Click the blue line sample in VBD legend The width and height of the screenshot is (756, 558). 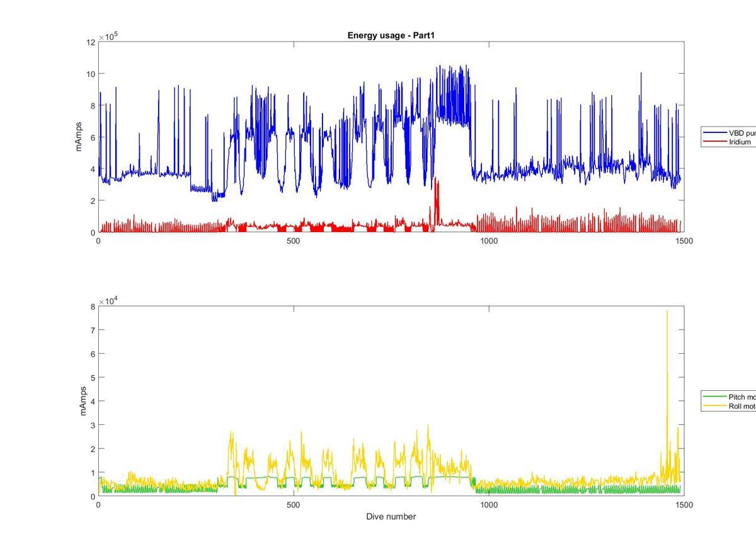[715, 133]
